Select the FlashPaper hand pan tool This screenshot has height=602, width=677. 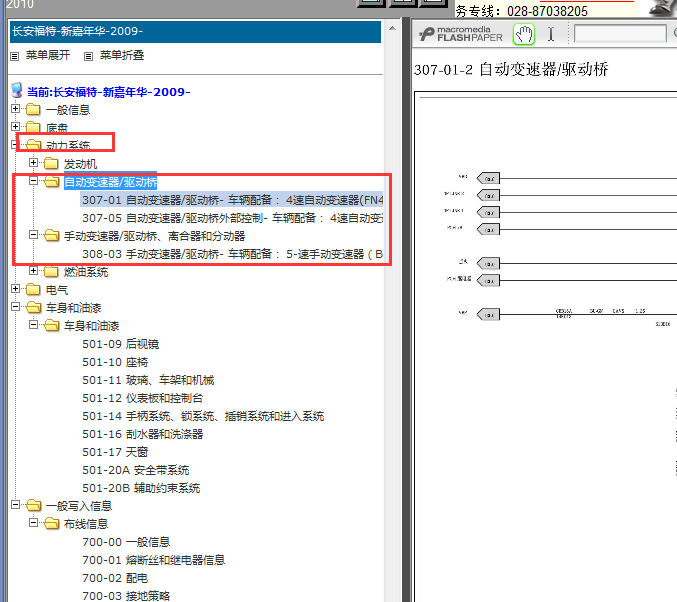(x=524, y=34)
